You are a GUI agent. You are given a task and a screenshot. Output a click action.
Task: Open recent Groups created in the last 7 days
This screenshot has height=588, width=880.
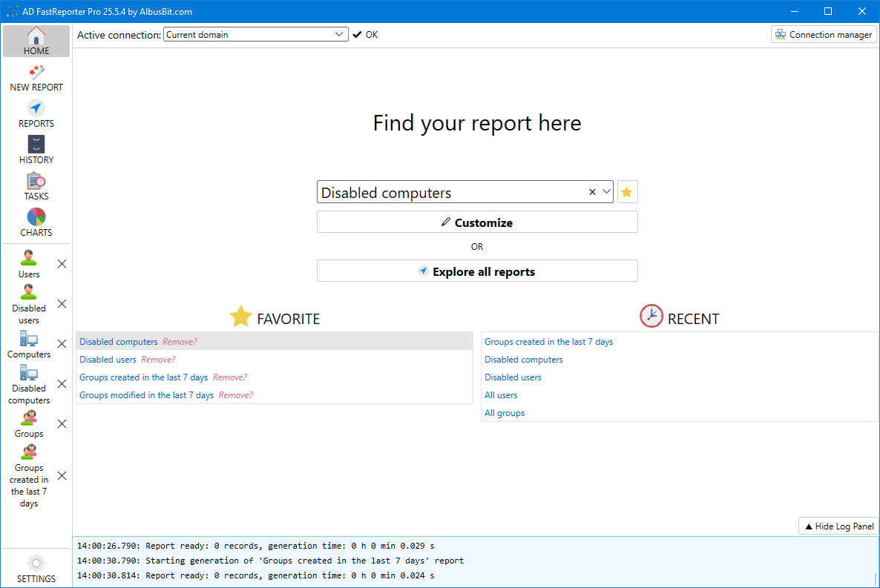549,341
